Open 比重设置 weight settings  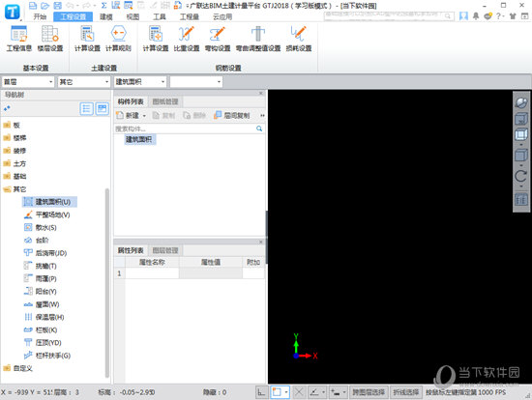coord(187,39)
